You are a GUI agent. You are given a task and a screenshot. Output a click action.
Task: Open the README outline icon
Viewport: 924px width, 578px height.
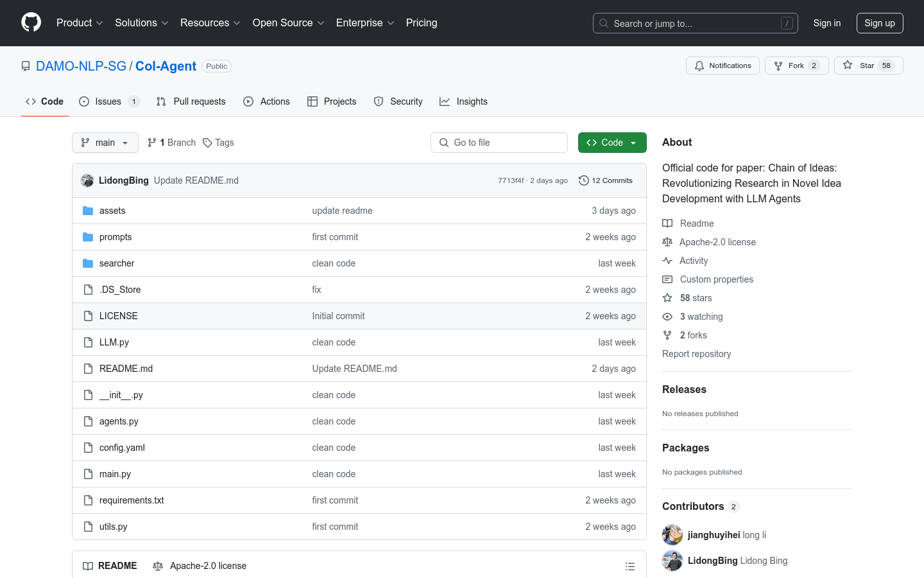tap(630, 566)
